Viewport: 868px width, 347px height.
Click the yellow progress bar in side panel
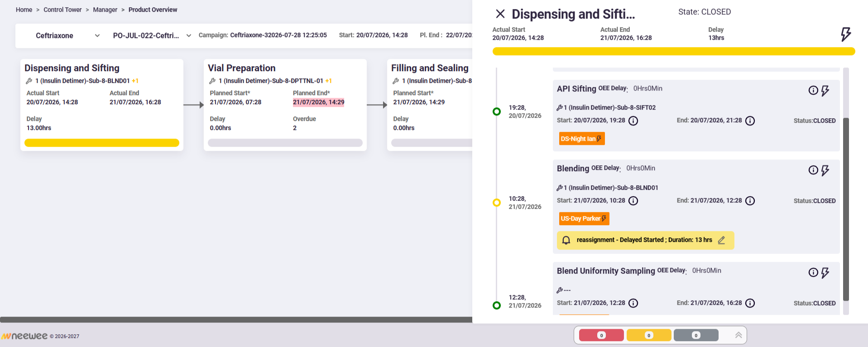(x=674, y=51)
